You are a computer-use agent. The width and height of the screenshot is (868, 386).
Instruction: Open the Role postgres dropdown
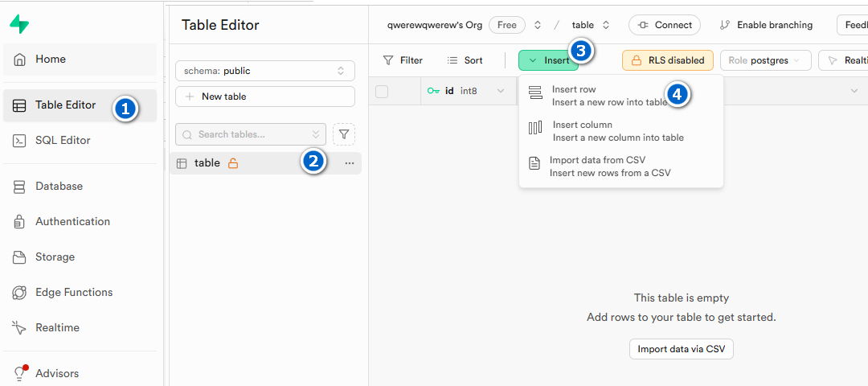764,60
